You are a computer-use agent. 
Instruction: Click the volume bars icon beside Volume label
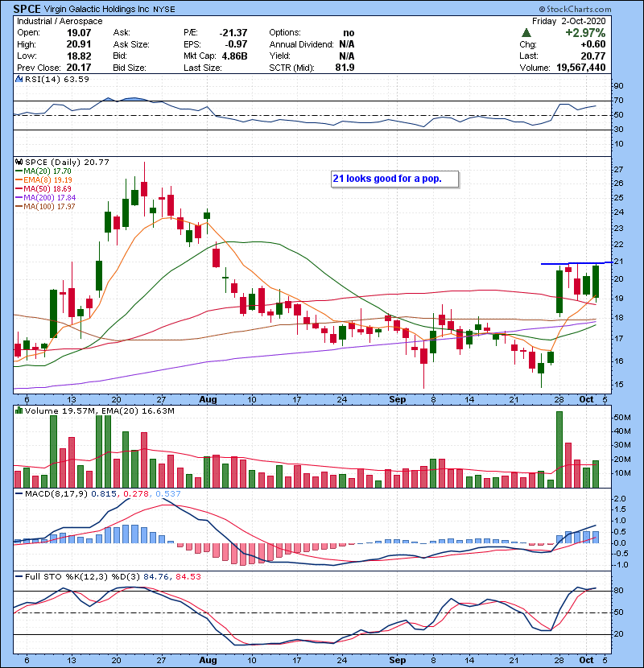(x=19, y=410)
